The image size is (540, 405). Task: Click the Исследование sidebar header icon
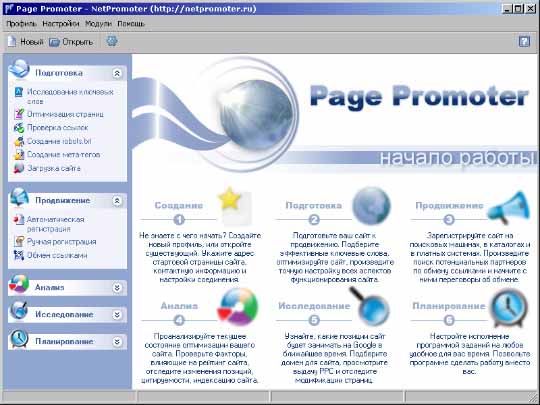pos(19,310)
